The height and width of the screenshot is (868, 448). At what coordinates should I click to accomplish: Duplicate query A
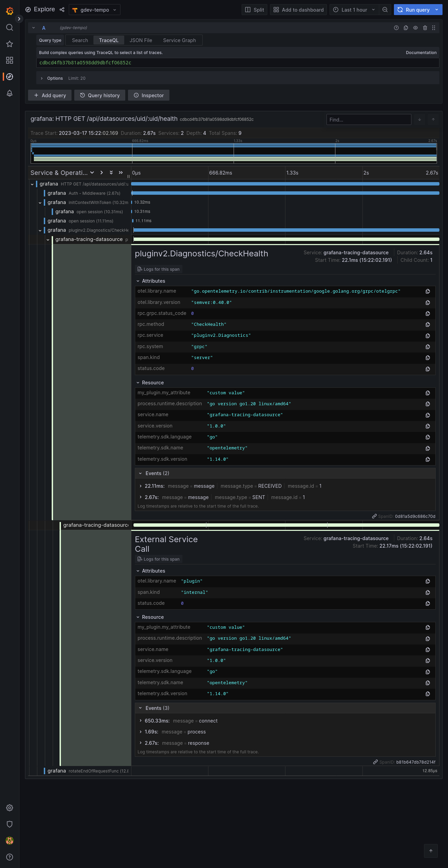pyautogui.click(x=406, y=28)
